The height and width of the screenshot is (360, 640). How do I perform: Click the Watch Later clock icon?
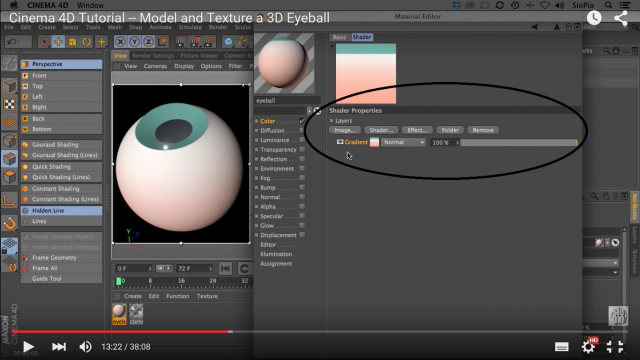(594, 18)
